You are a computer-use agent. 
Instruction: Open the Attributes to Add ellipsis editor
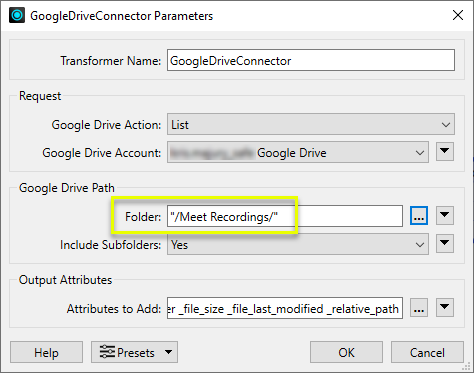(x=419, y=308)
